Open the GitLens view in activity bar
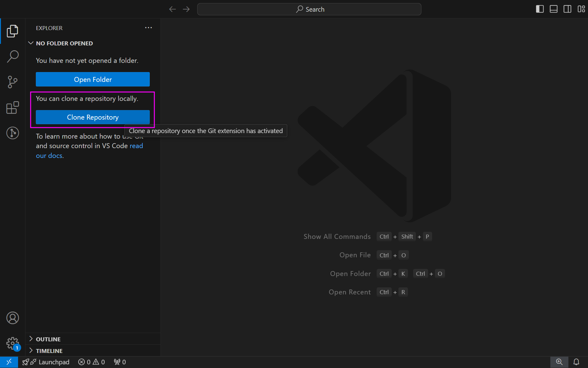 click(x=13, y=133)
